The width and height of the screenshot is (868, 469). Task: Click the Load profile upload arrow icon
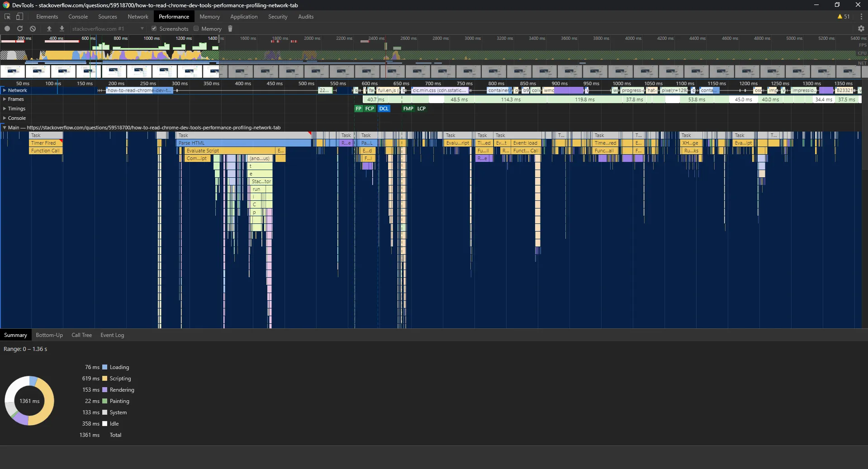point(49,28)
